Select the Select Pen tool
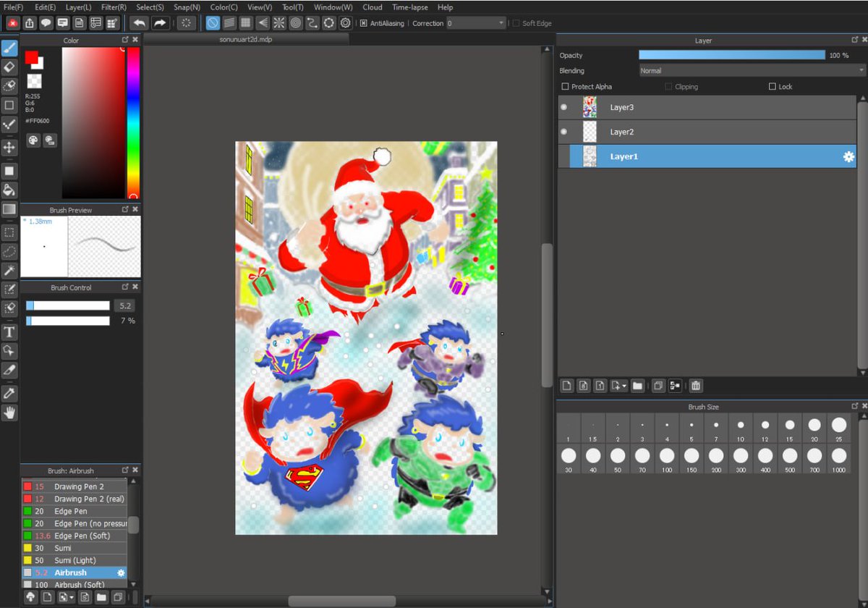 (x=9, y=289)
